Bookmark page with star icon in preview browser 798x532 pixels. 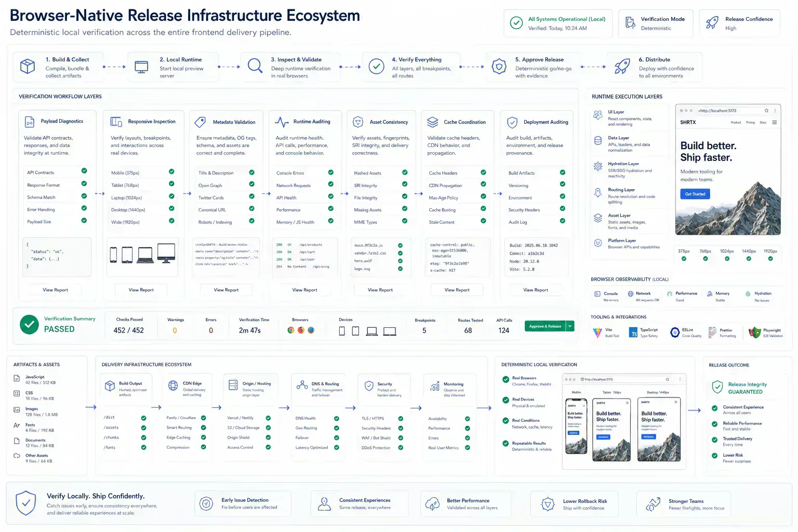(766, 111)
